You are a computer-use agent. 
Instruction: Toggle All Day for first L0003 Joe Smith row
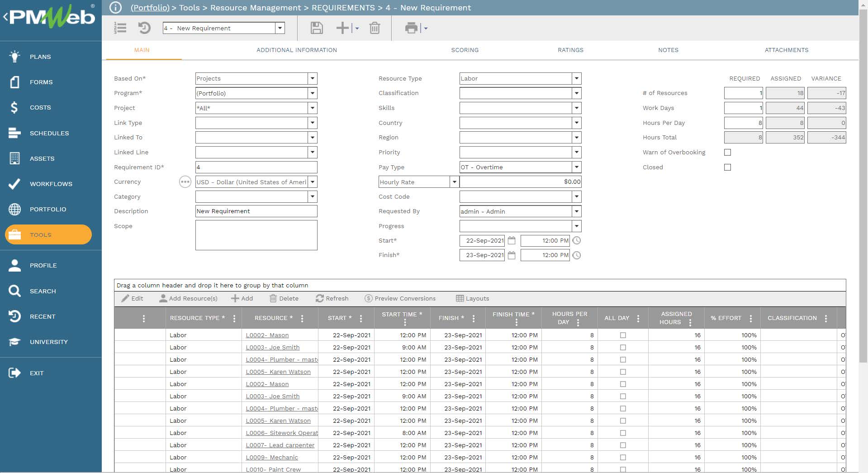coord(623,347)
